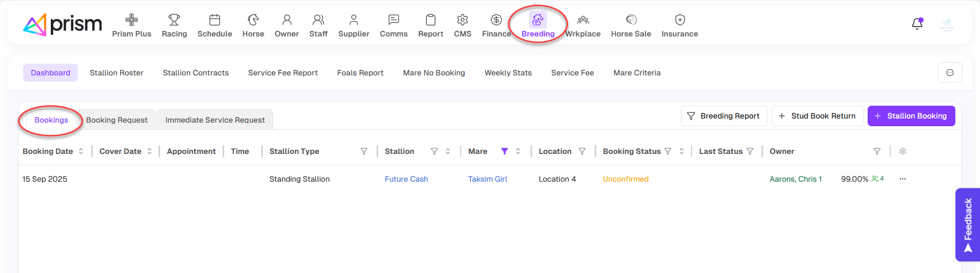Open the Mare column active filter
Screen dimensions: 980x273
[x=504, y=151]
